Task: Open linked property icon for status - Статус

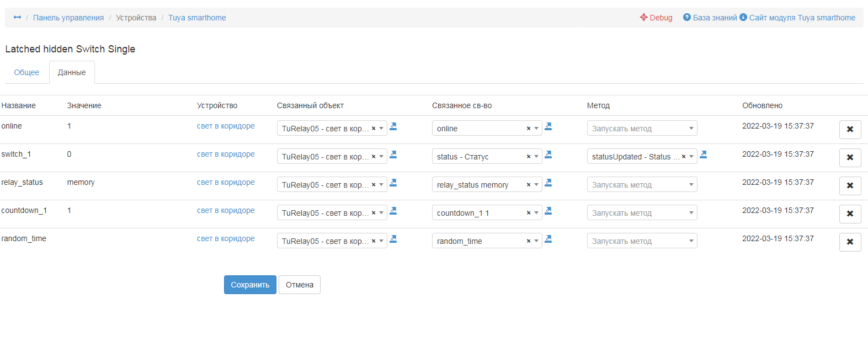Action: point(549,154)
